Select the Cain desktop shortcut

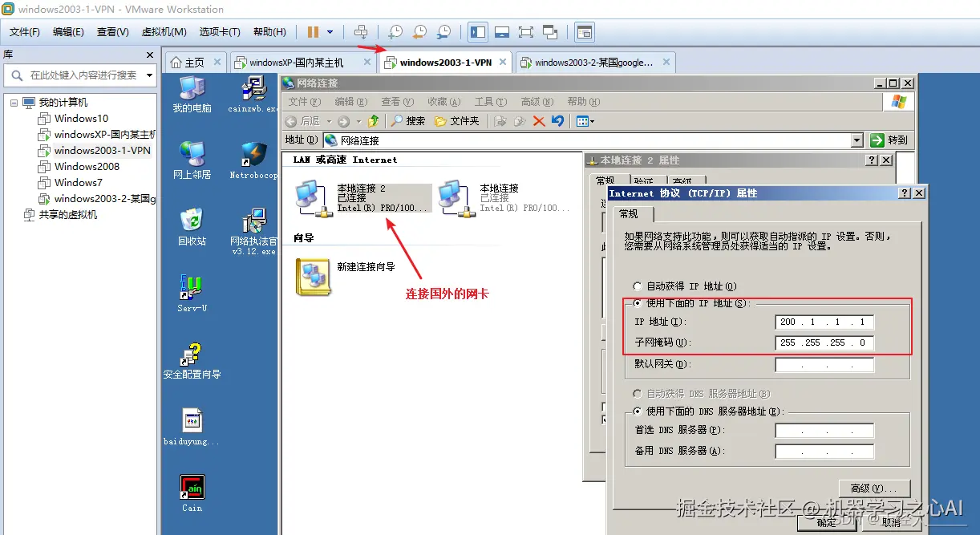pos(192,493)
